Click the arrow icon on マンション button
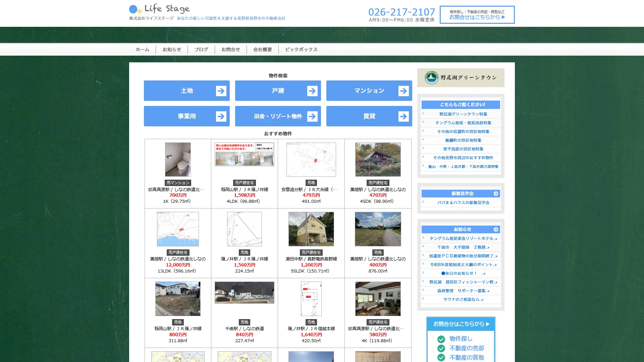Screen dimensions: 644x362 [x=403, y=91]
